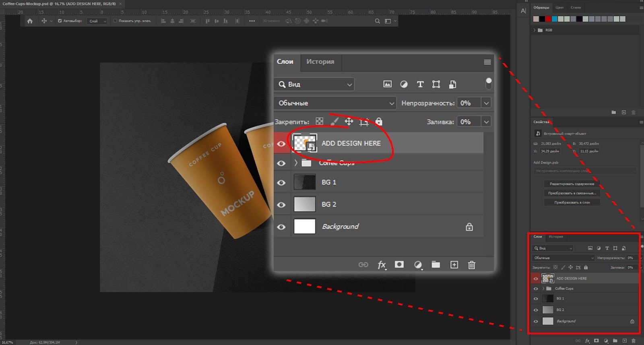Switch to the Стили tab
Image resolution: width=644 pixels, height=345 pixels.
click(x=576, y=7)
